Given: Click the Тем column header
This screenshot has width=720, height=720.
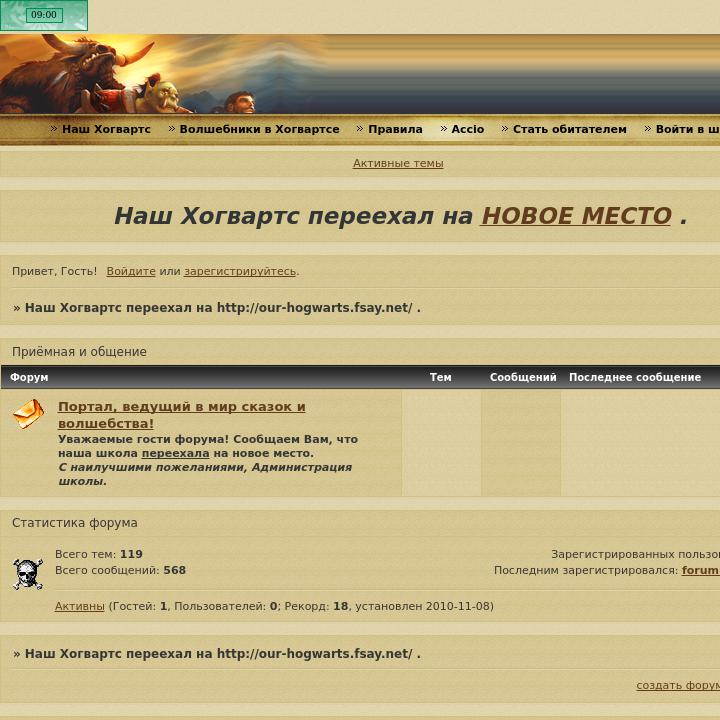Looking at the screenshot, I should click(x=440, y=377).
